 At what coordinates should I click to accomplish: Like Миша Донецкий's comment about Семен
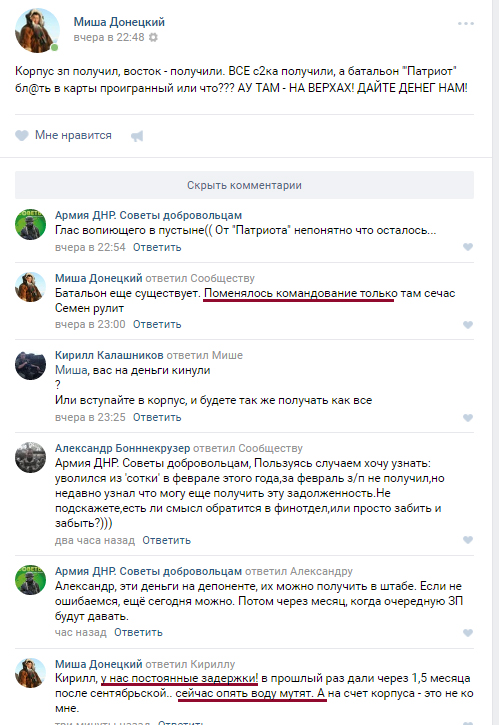(x=468, y=325)
